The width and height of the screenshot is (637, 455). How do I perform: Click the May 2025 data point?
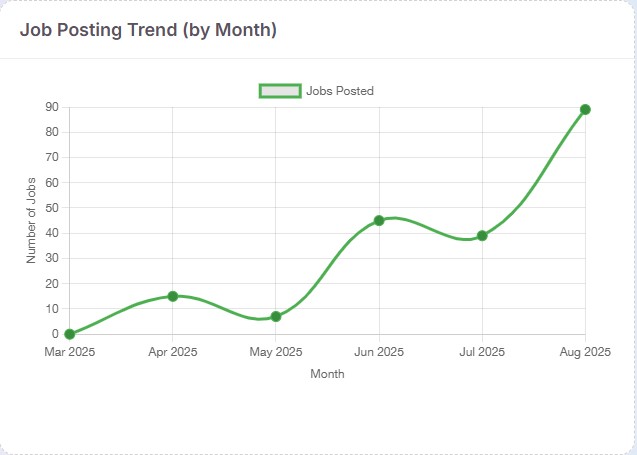(x=276, y=316)
